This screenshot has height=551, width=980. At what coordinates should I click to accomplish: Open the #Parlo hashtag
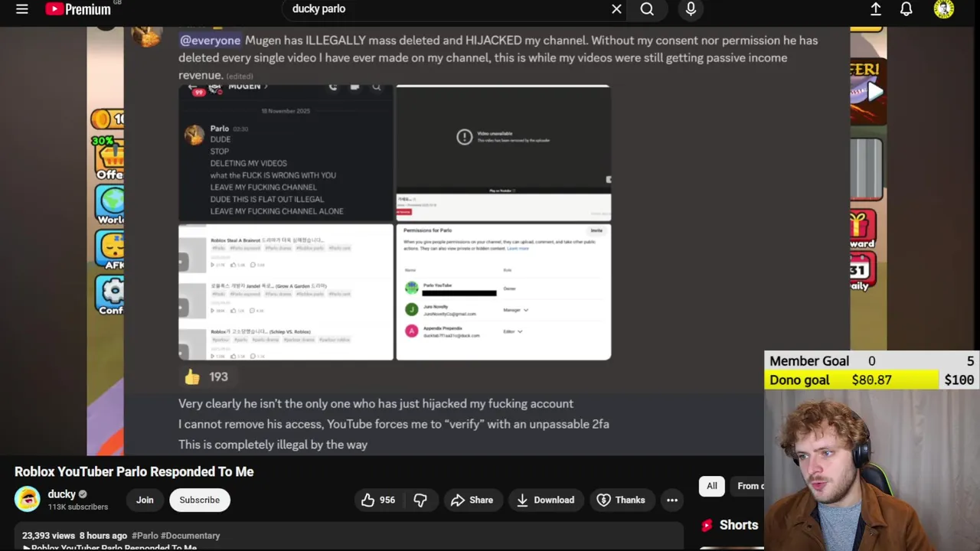pyautogui.click(x=145, y=536)
